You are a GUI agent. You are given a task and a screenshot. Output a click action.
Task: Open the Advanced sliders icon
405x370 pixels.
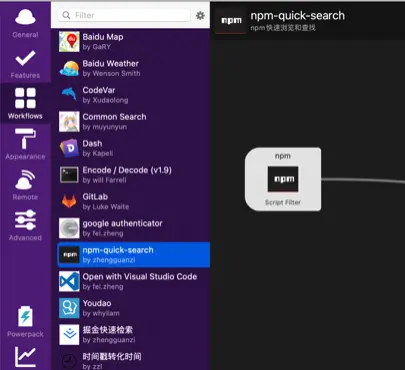pos(25,220)
